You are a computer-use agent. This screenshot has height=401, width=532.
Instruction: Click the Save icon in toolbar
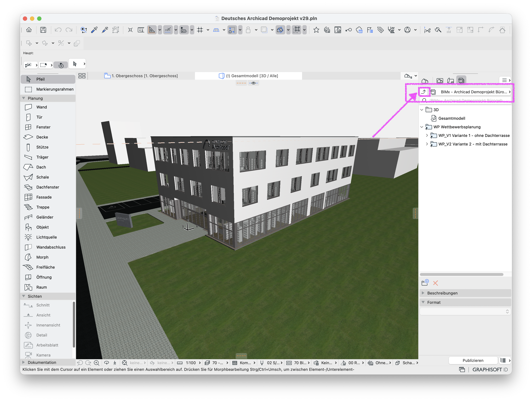click(43, 30)
